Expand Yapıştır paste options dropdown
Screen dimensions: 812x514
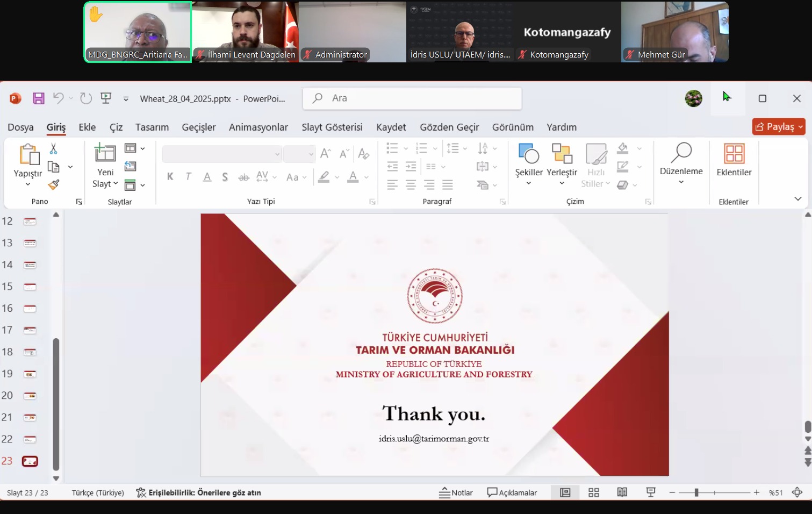coord(28,184)
